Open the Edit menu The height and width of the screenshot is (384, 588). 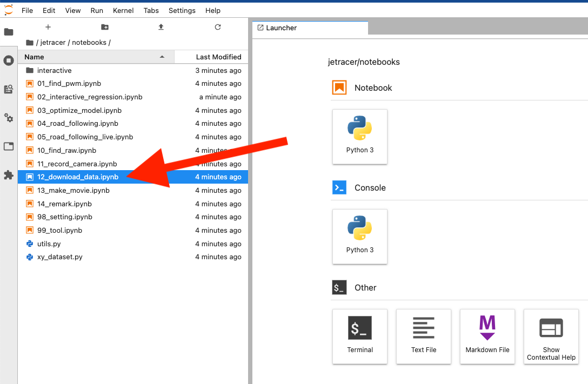point(49,10)
